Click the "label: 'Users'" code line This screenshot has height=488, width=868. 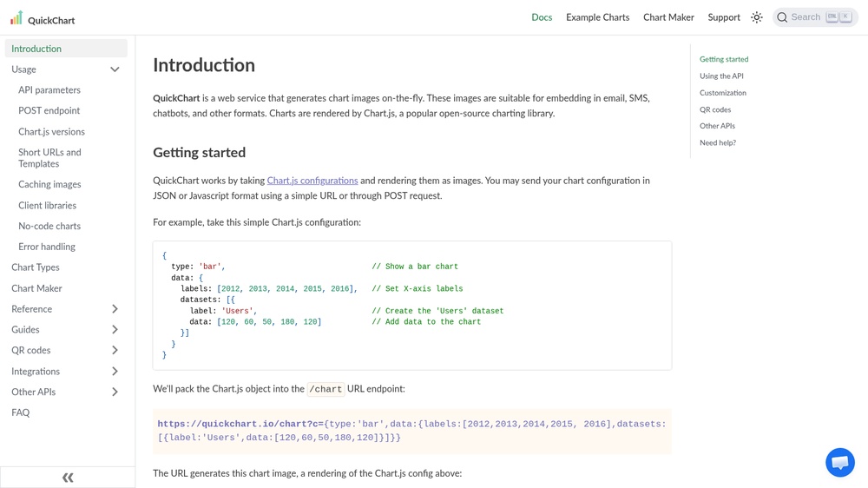223,311
